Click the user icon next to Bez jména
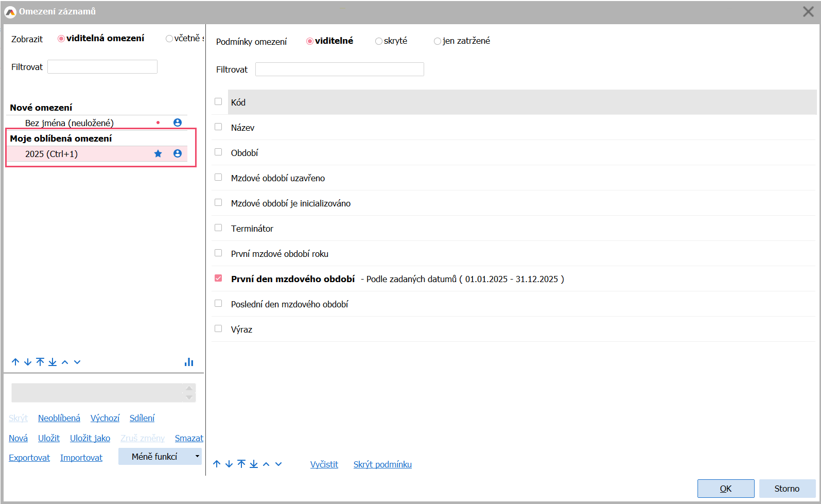Viewport: 821px width, 504px height. [178, 123]
